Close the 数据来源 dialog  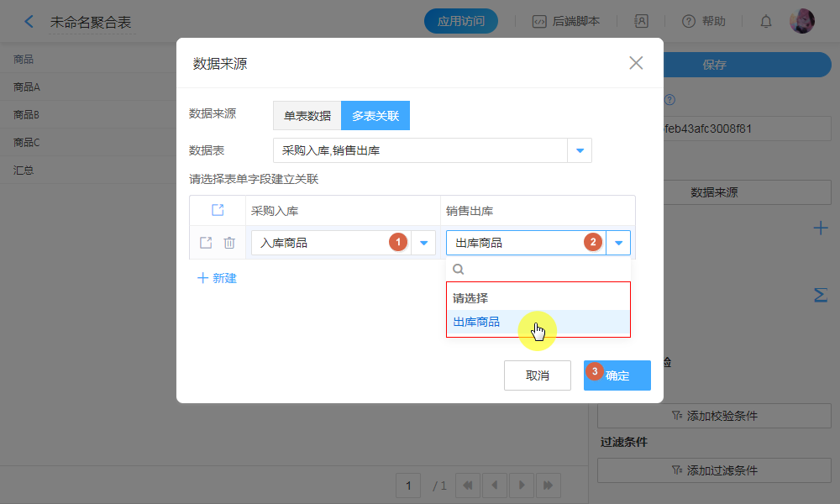click(x=636, y=63)
